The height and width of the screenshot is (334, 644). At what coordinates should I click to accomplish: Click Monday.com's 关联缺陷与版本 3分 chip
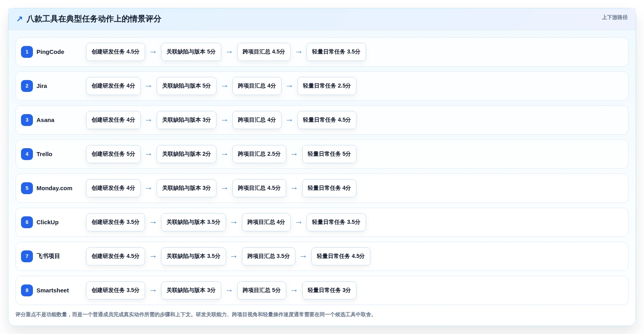point(186,188)
